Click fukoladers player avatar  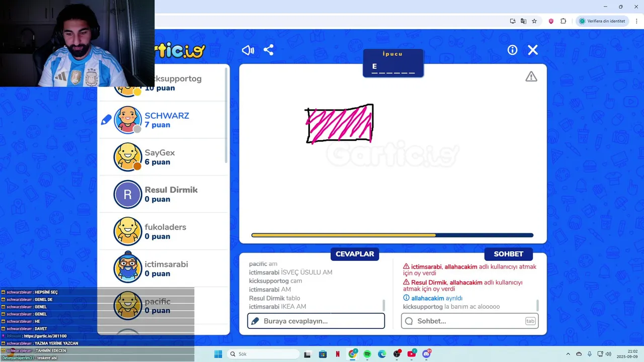[x=128, y=231]
